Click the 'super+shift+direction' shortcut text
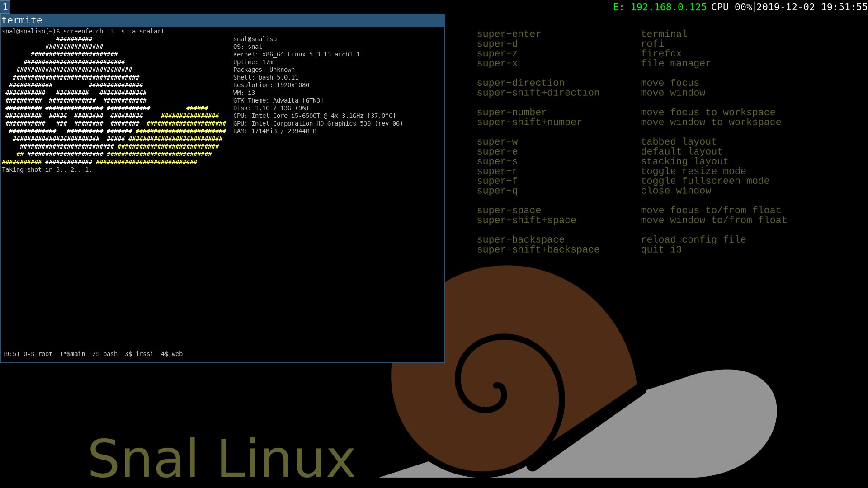Viewport: 868px width, 488px height. click(x=538, y=93)
